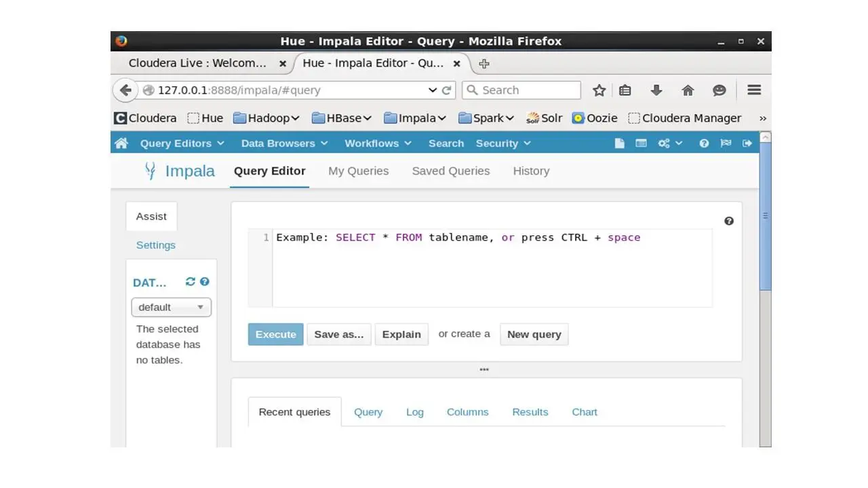Viewport: 868px width, 488px height.
Task: Click the Explain button
Action: [x=401, y=334]
